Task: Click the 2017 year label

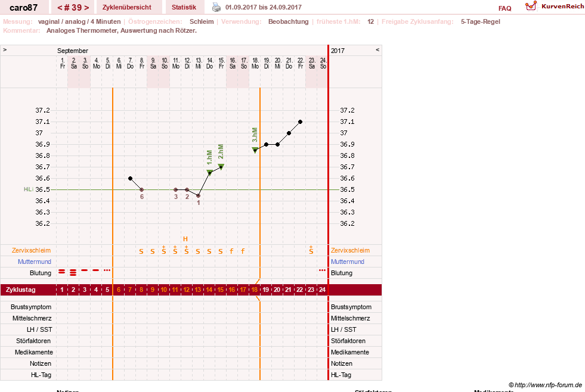Action: 338,51
